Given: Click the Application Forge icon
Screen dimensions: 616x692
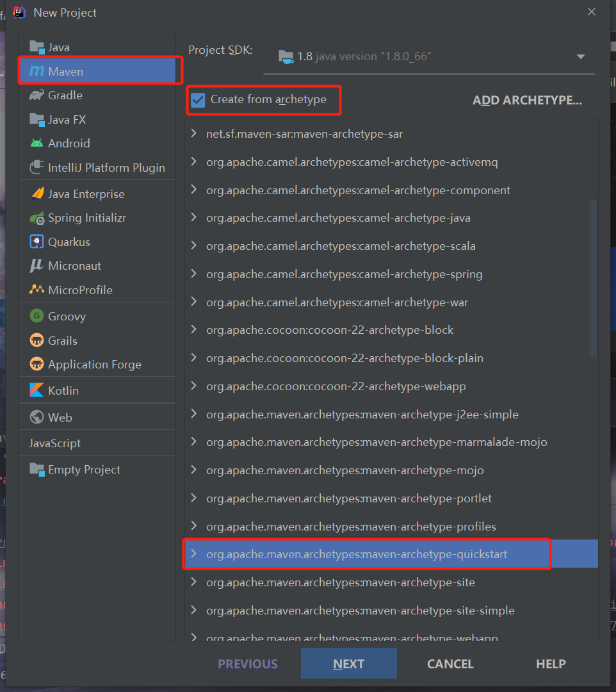Looking at the screenshot, I should pyautogui.click(x=36, y=364).
